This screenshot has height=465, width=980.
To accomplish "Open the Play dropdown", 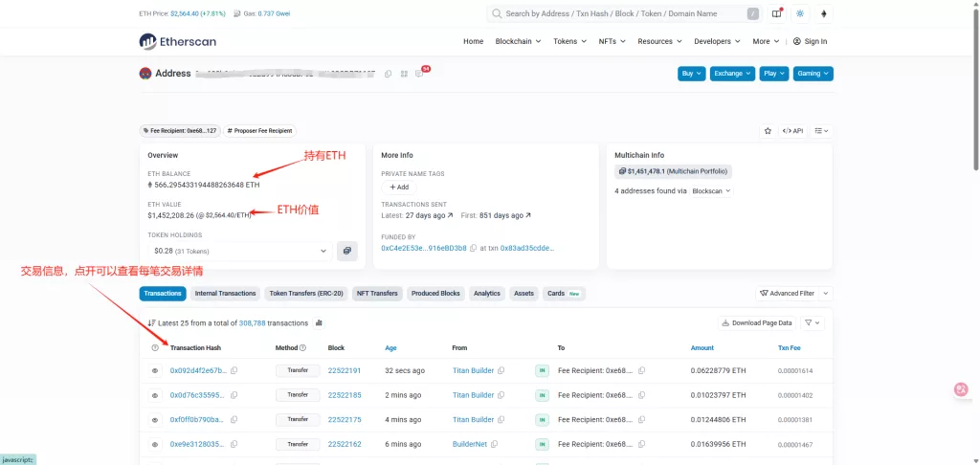I will click(774, 74).
